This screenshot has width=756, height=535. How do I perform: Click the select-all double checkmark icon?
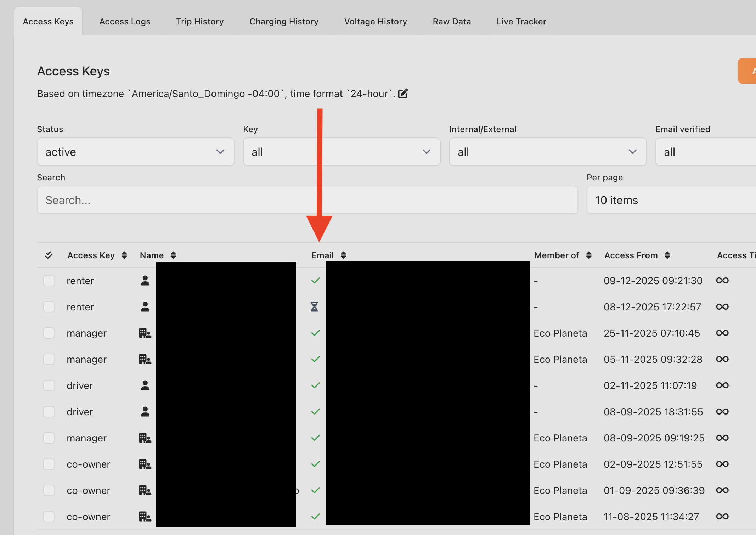tap(49, 255)
